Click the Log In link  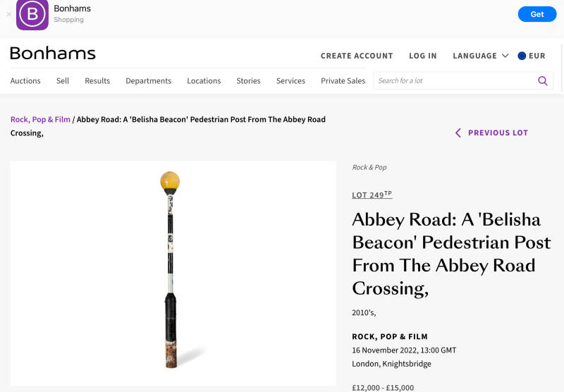(423, 56)
